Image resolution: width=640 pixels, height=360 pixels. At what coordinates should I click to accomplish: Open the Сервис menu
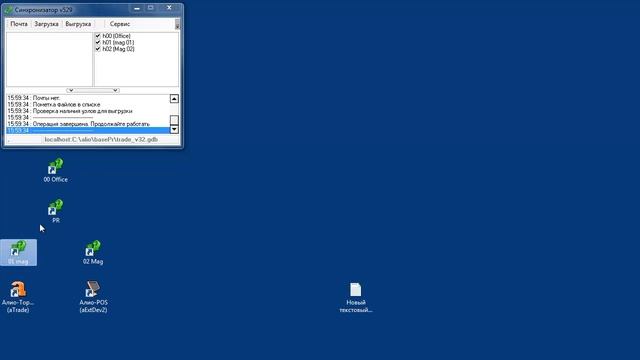click(x=120, y=24)
